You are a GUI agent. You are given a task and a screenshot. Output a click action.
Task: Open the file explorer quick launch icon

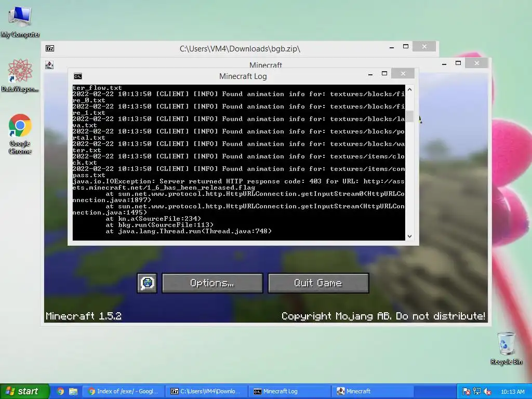coord(73,391)
